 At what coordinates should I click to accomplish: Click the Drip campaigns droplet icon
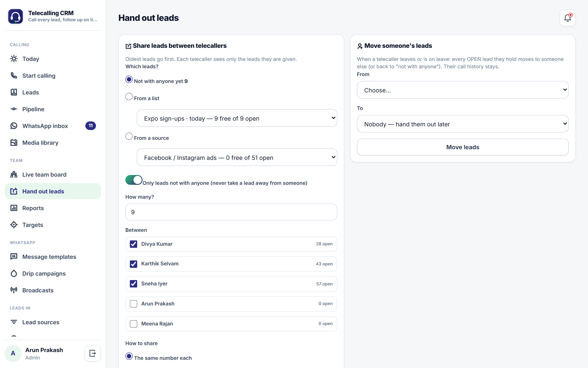point(14,274)
